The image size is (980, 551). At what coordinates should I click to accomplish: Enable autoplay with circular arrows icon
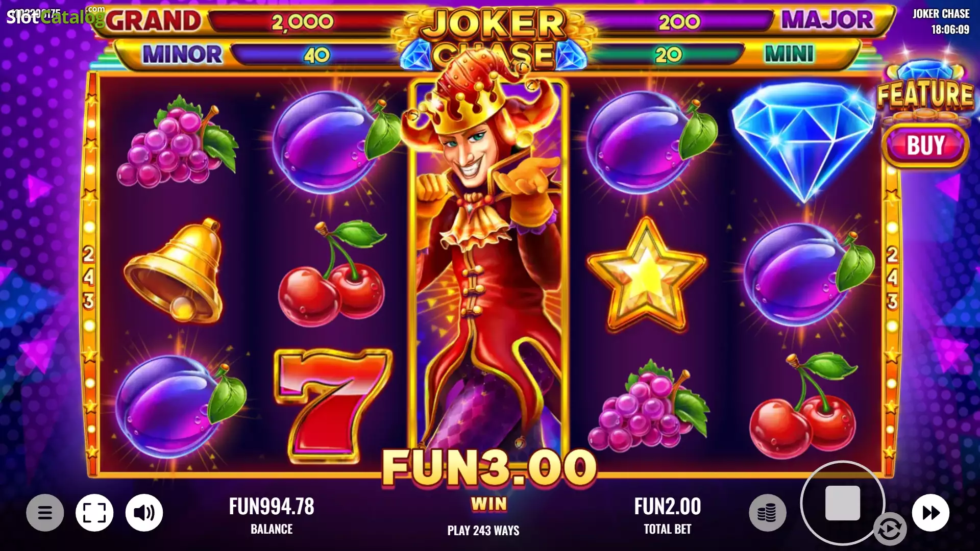(x=890, y=529)
